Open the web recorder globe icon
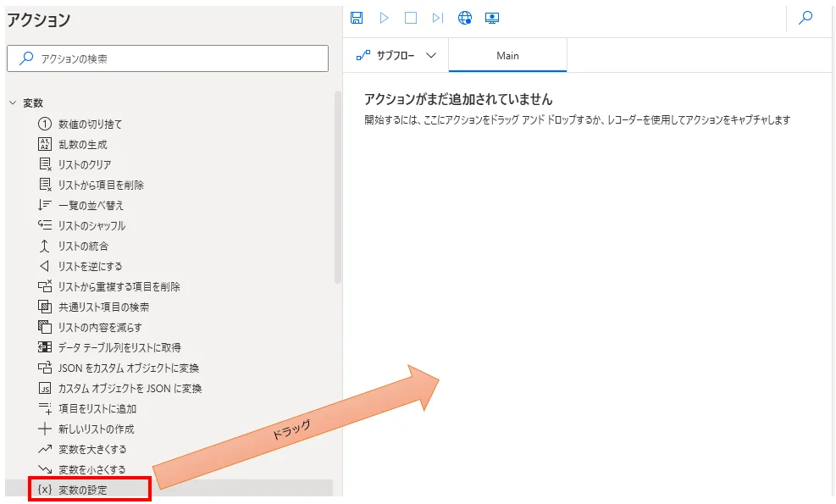 (x=464, y=18)
